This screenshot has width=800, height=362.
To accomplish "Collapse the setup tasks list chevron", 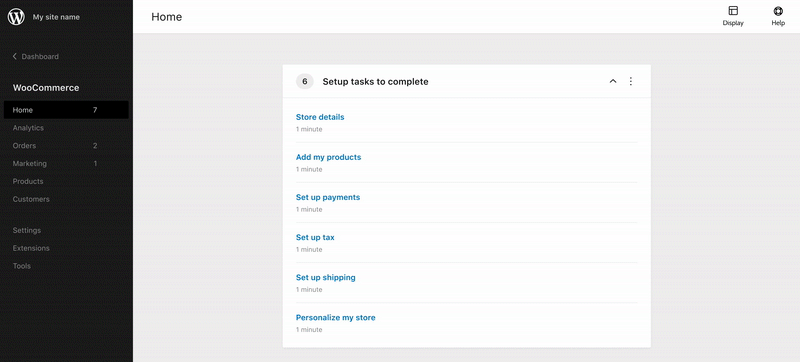I will 613,81.
